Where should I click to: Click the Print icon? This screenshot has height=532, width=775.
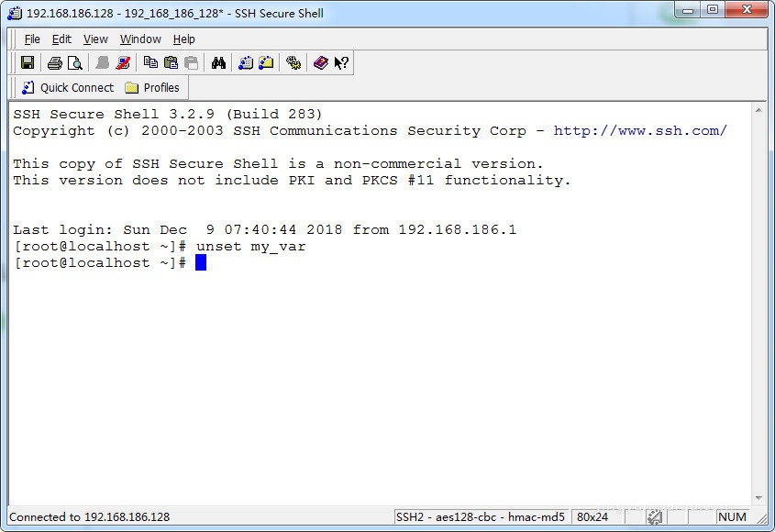[55, 63]
